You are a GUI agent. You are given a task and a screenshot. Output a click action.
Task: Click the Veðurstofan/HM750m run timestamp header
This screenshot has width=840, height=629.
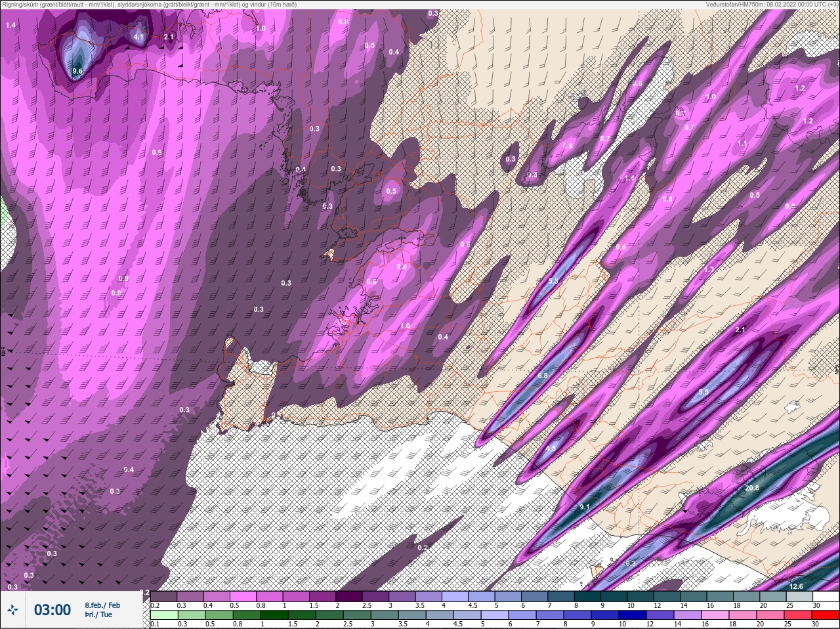click(x=772, y=4)
